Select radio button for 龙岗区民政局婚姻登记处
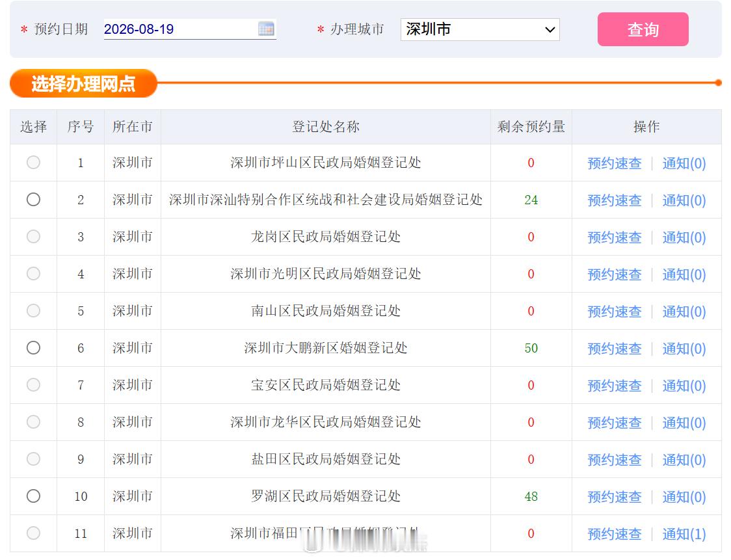Screen dimensions: 731x560 (x=33, y=236)
